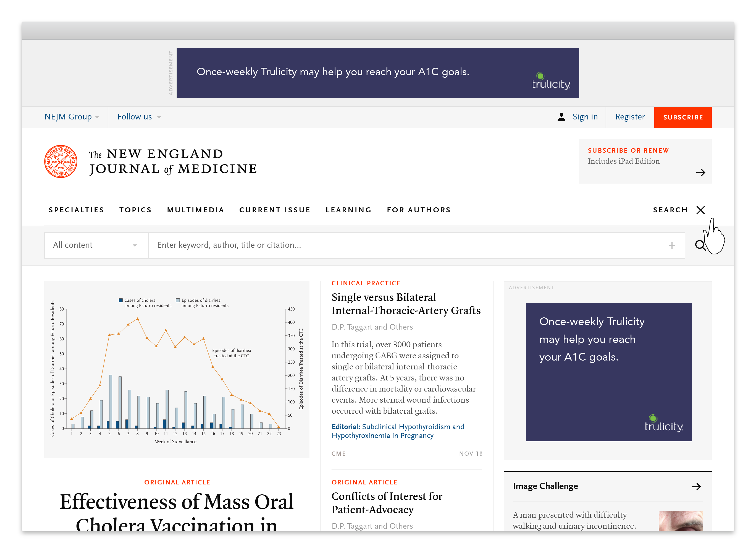Click the Subscribe or Renew arrow icon
This screenshot has width=756, height=553.
700,173
